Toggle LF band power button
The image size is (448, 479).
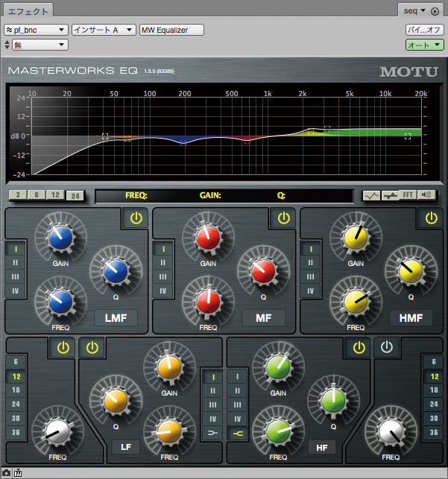pos(92,348)
